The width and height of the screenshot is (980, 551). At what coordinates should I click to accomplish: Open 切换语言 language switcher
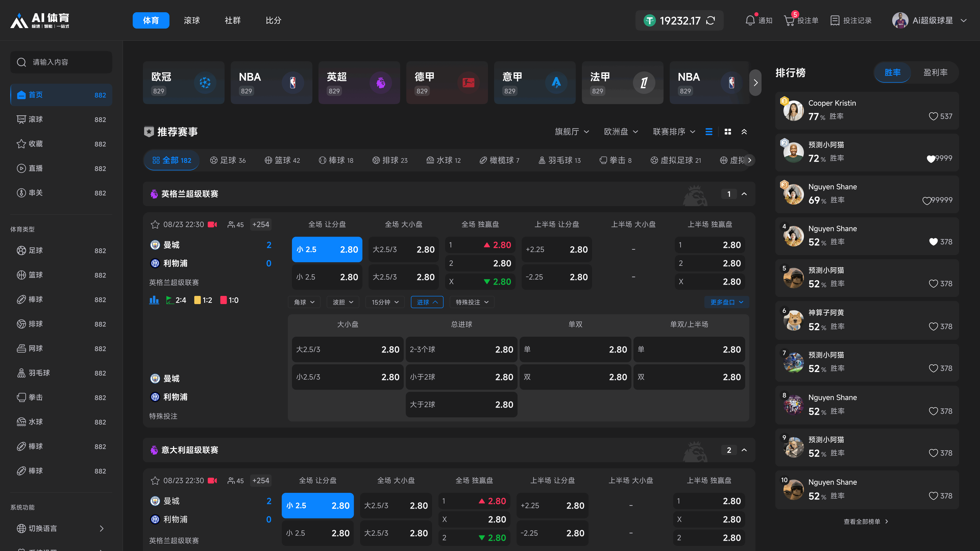(x=61, y=528)
